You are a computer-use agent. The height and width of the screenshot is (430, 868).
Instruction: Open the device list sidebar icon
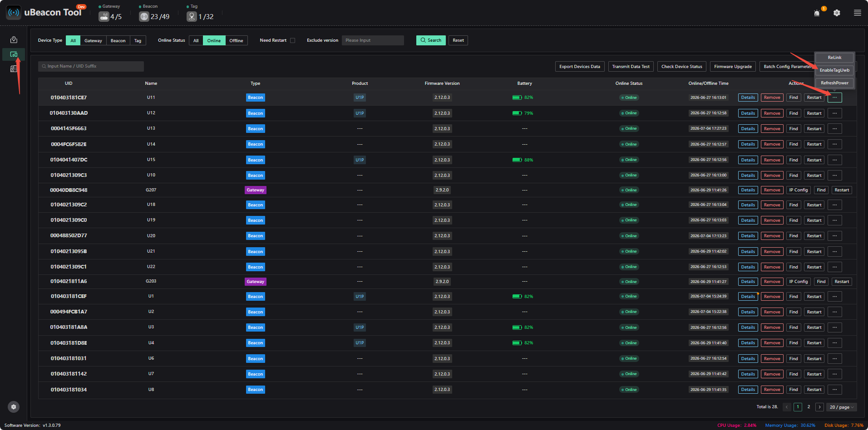14,54
